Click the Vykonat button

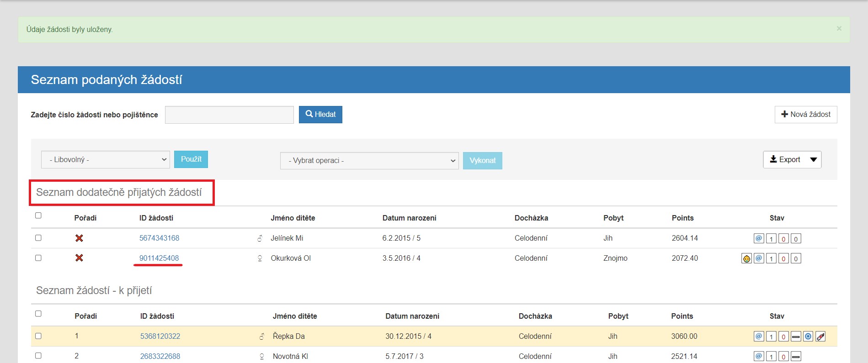coord(483,161)
